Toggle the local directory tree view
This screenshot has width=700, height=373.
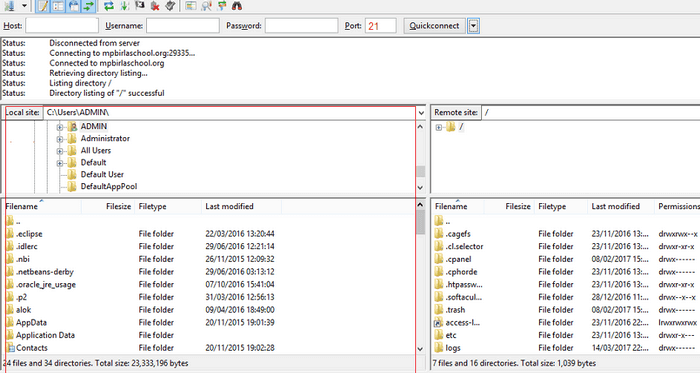[58, 6]
